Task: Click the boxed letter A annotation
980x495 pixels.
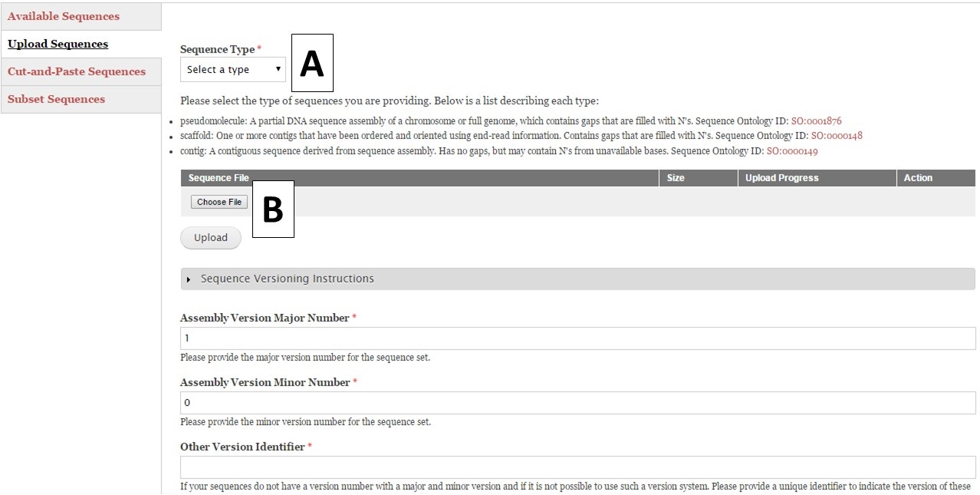Action: pyautogui.click(x=312, y=64)
